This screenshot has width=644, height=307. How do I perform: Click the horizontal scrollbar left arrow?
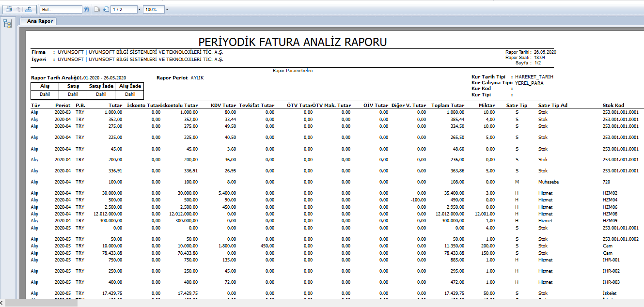pyautogui.click(x=2, y=303)
